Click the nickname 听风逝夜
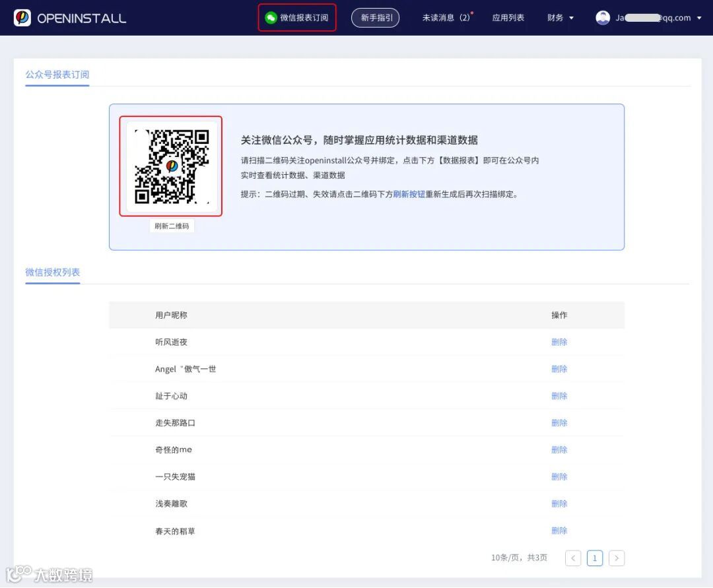Image resolution: width=713 pixels, height=588 pixels. tap(171, 342)
